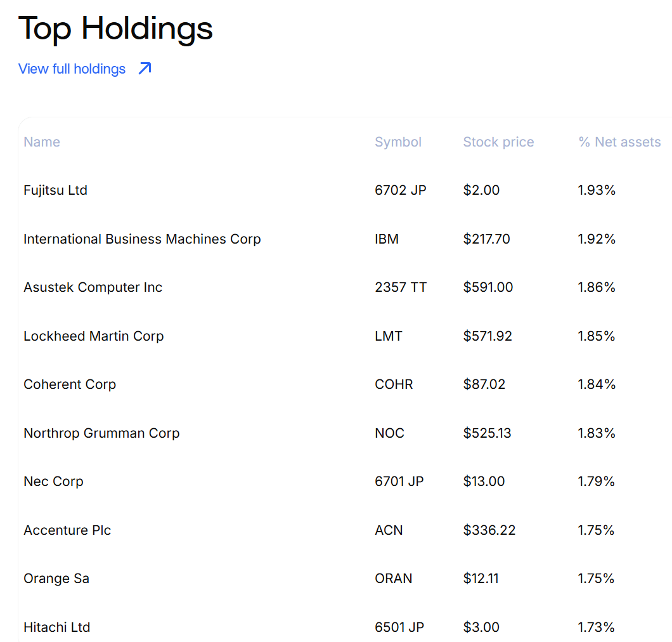The width and height of the screenshot is (672, 642).
Task: Select Asustek Computer Inc in the table
Action: click(x=93, y=287)
